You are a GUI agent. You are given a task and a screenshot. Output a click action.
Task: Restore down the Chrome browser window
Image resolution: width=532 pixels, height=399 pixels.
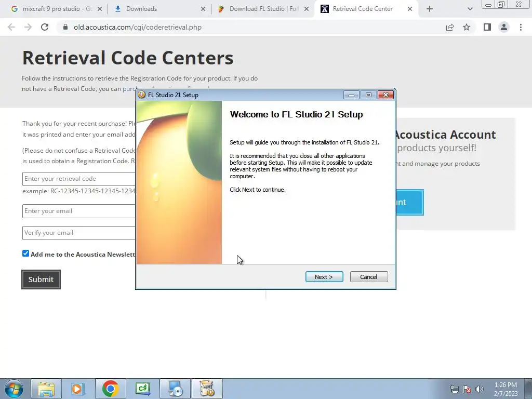click(x=501, y=5)
